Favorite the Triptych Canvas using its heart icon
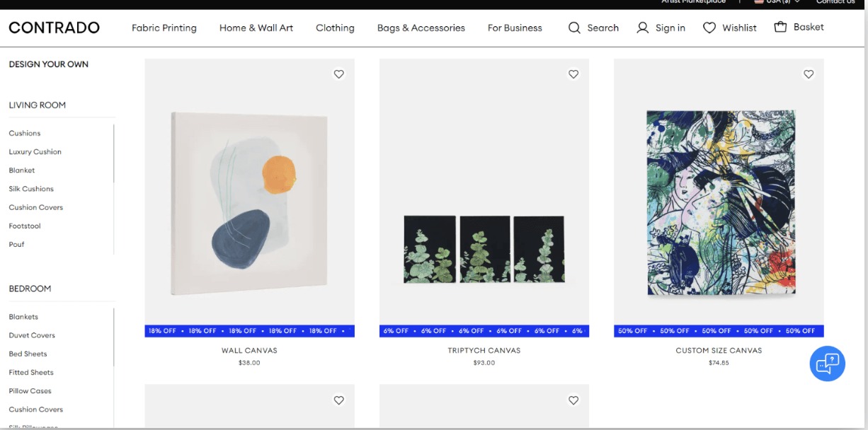 573,74
